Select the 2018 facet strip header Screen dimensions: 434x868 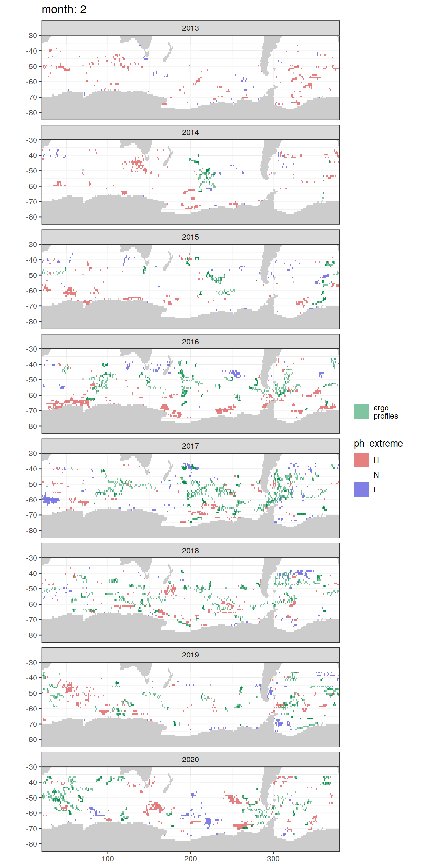pyautogui.click(x=191, y=550)
